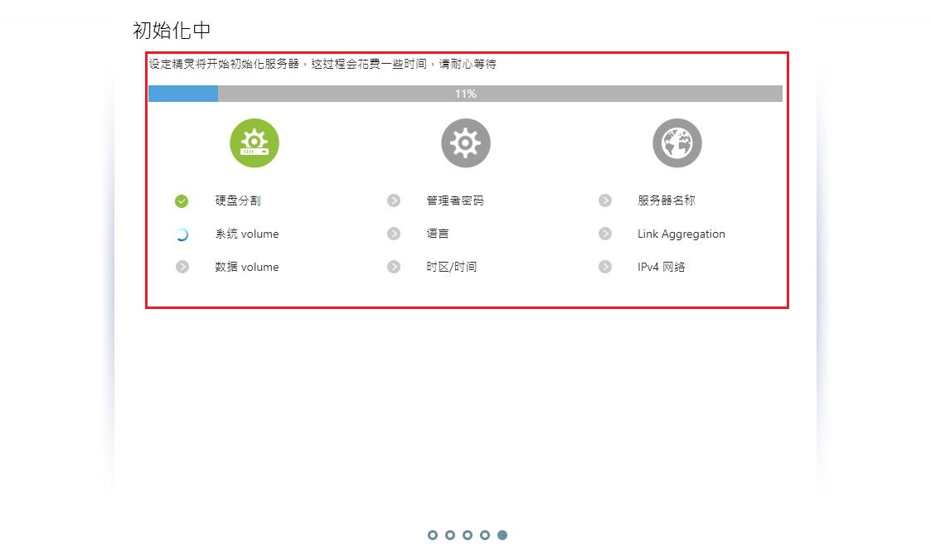931x560 pixels.
Task: Click the 服务器名称 label
Action: tap(667, 200)
